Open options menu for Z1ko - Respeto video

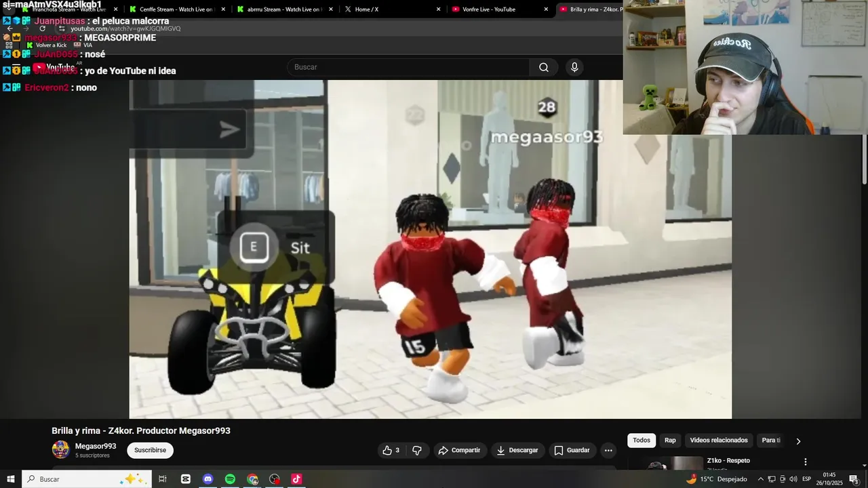(806, 462)
